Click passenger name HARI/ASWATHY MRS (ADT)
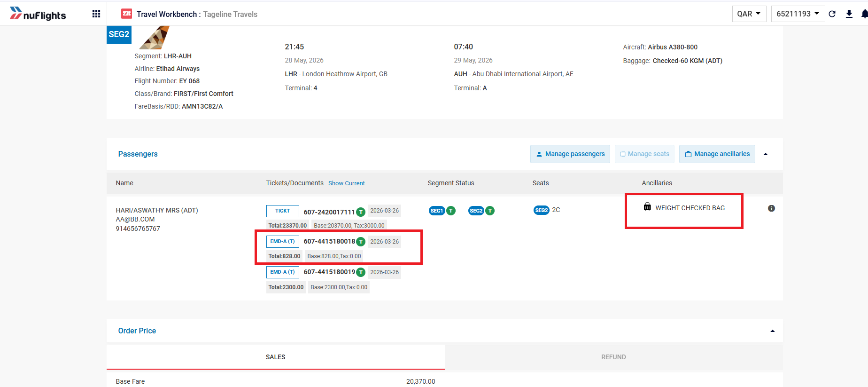This screenshot has width=868, height=387. coord(157,210)
